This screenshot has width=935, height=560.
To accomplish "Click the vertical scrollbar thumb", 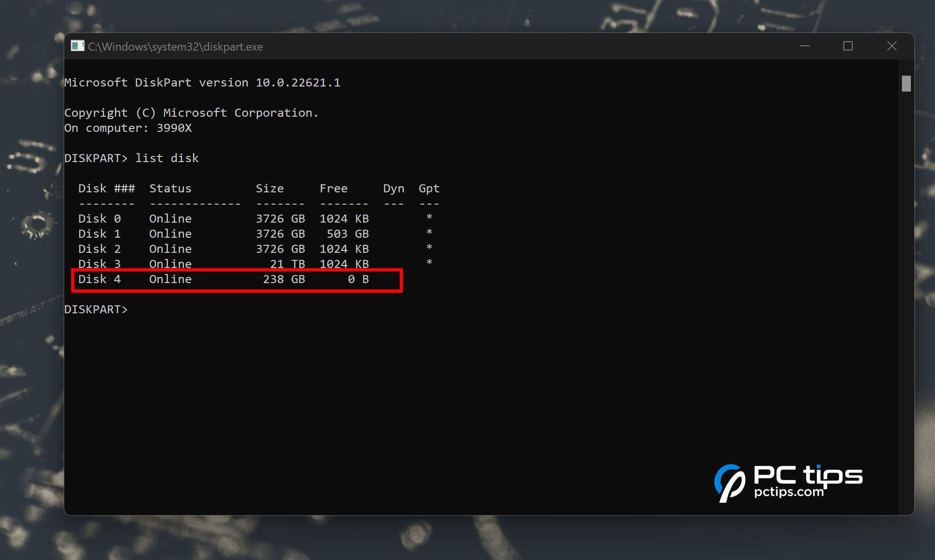I will click(x=906, y=84).
